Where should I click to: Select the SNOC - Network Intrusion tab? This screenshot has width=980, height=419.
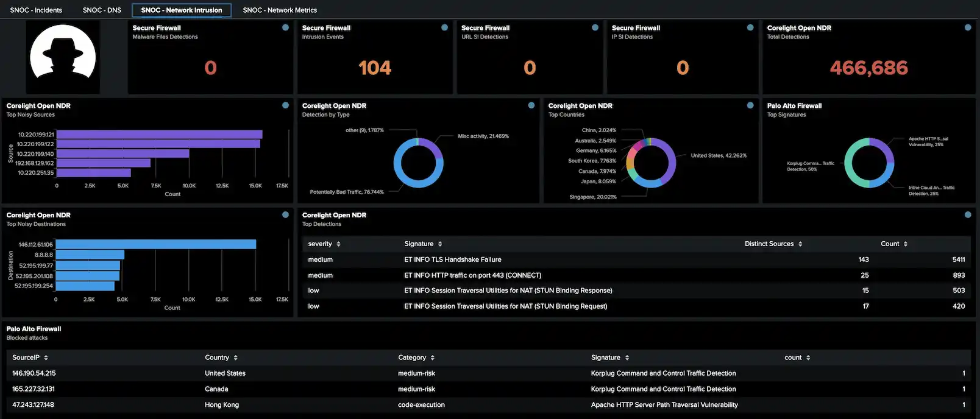tap(182, 10)
